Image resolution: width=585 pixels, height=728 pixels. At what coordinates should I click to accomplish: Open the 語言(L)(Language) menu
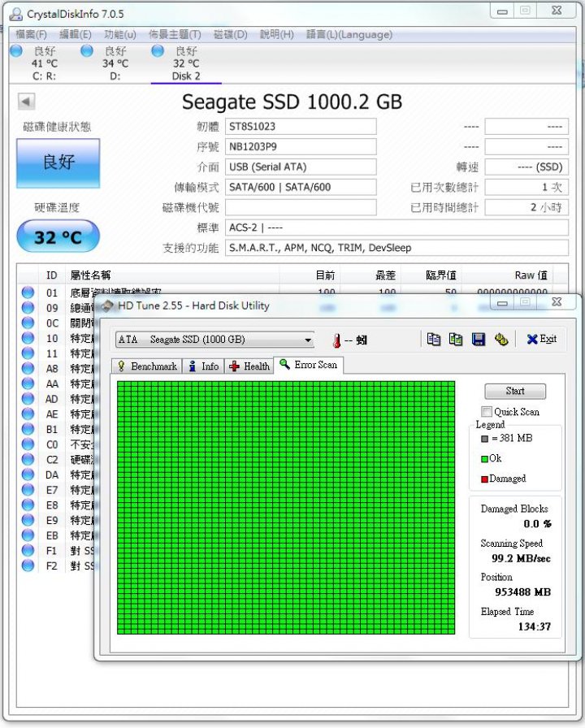349,34
